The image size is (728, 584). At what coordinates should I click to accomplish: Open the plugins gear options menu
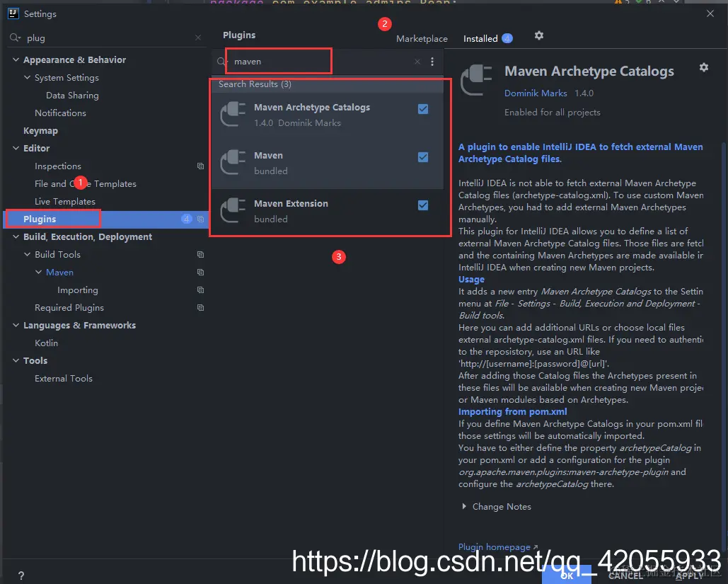point(538,35)
